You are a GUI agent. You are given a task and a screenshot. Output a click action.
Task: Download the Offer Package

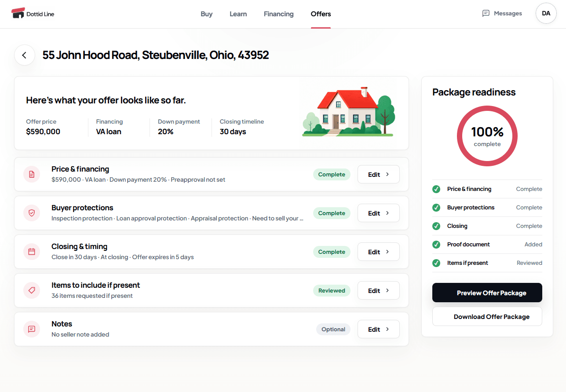[487, 316]
